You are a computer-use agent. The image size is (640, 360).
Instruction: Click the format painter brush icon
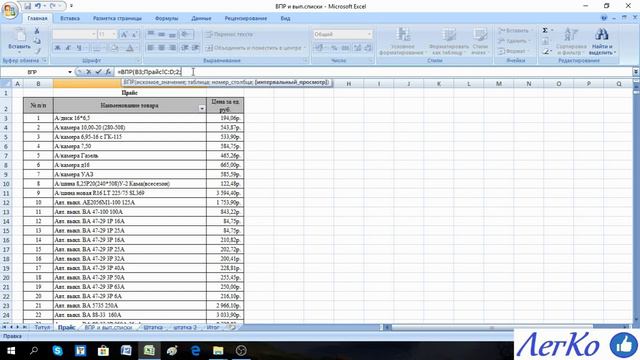(37, 51)
